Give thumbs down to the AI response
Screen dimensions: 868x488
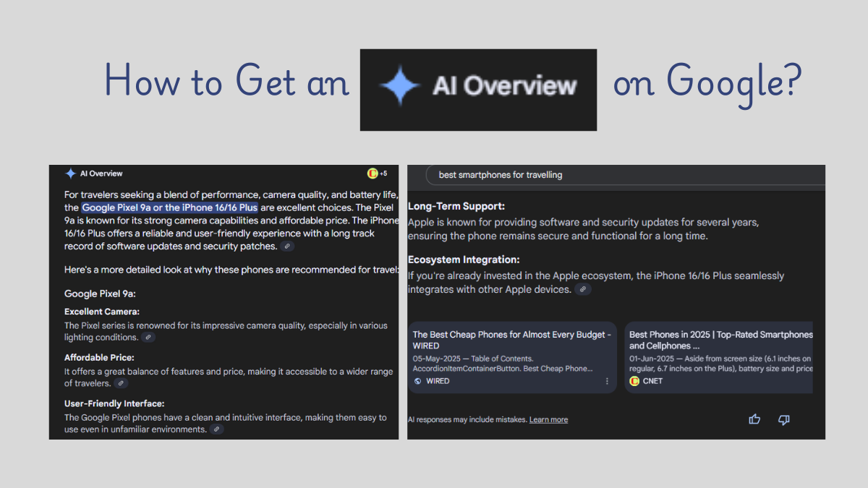click(x=783, y=419)
